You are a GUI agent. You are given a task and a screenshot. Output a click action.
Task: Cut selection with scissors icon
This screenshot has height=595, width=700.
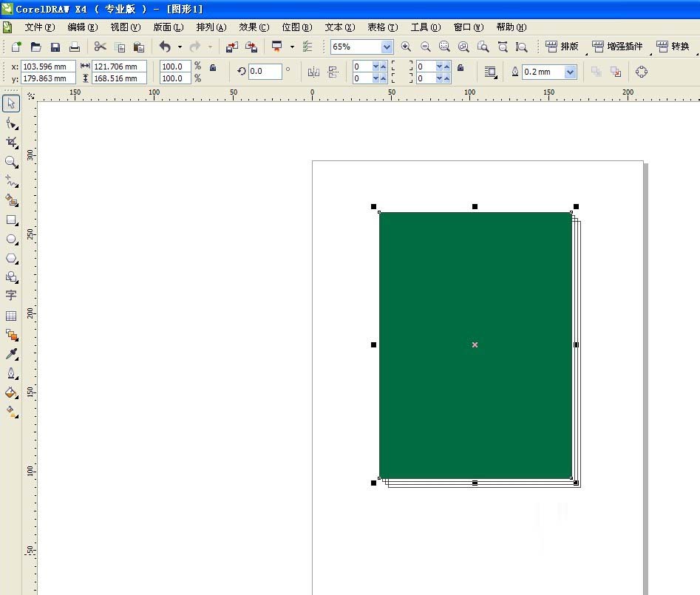pyautogui.click(x=100, y=47)
